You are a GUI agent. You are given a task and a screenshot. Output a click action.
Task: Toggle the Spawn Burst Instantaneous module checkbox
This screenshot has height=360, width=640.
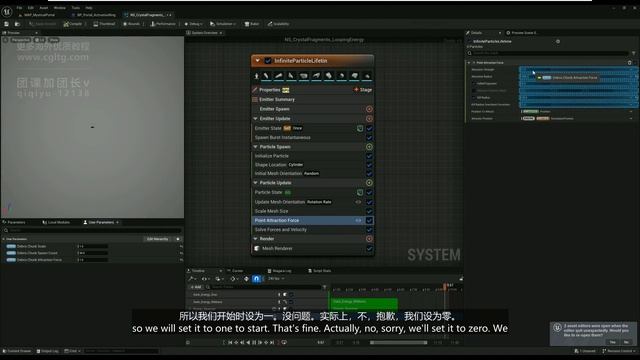pyautogui.click(x=369, y=138)
